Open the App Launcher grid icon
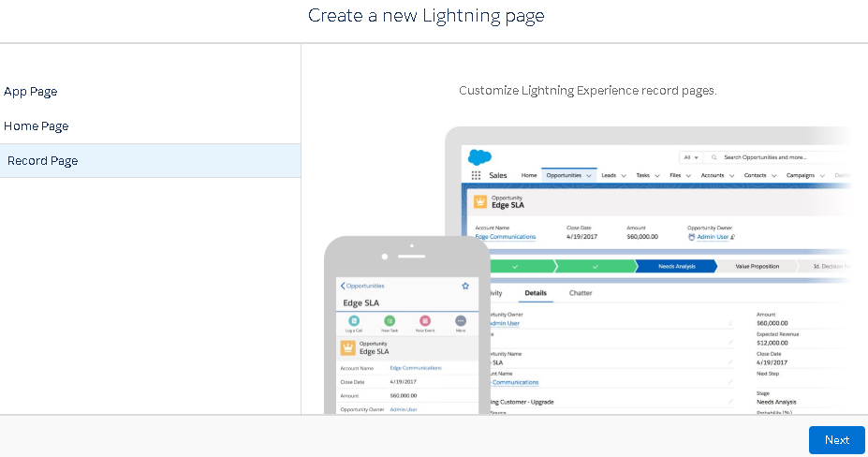Image resolution: width=868 pixels, height=457 pixels. pyautogui.click(x=476, y=175)
